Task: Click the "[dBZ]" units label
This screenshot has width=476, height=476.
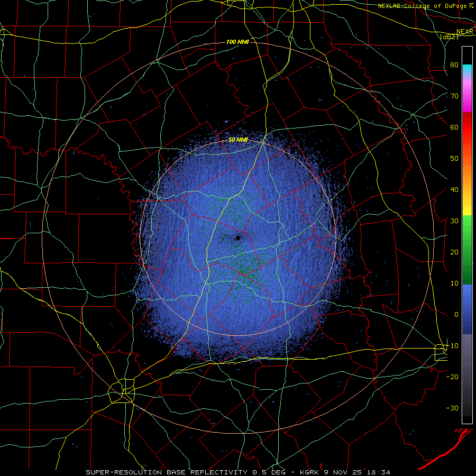Action: click(449, 36)
